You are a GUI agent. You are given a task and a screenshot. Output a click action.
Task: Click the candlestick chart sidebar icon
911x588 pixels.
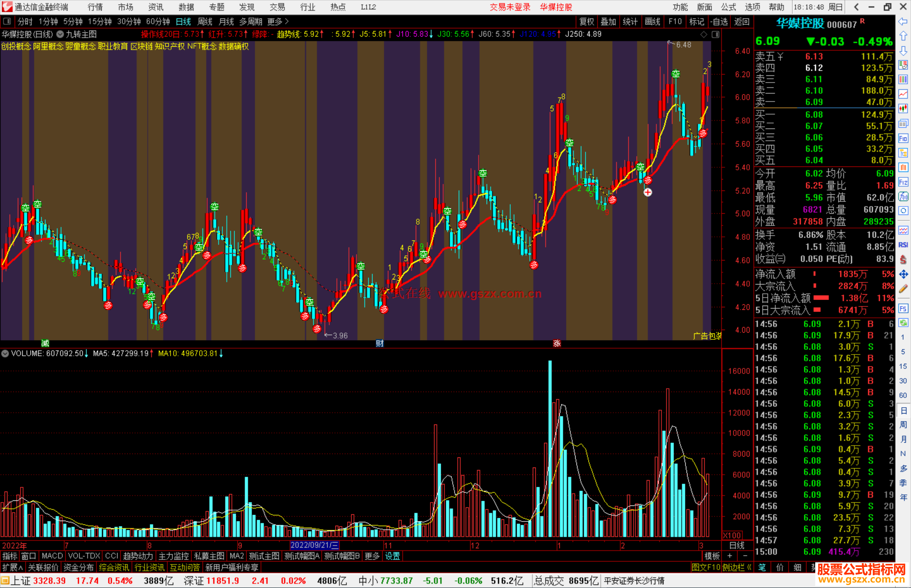[903, 108]
